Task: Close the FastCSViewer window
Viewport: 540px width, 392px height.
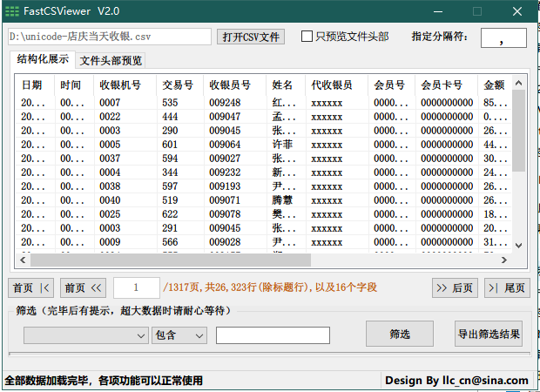Action: point(517,11)
